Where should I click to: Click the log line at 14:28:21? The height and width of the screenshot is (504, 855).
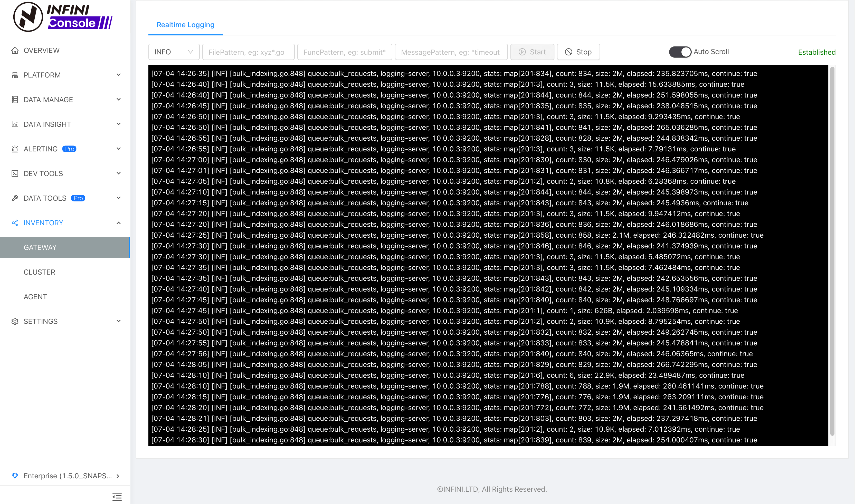[x=454, y=418]
